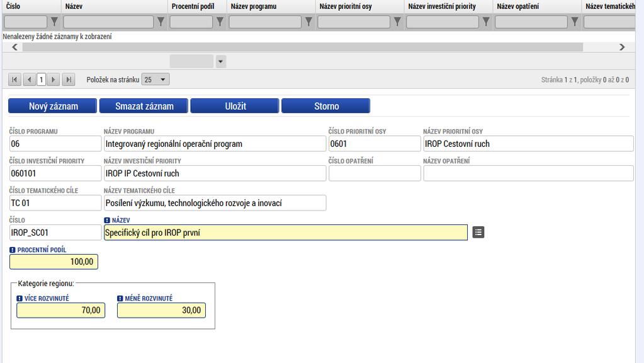Focus the Název programu field with Integrovaný regionální operační program
The height and width of the screenshot is (363, 644).
click(x=215, y=144)
